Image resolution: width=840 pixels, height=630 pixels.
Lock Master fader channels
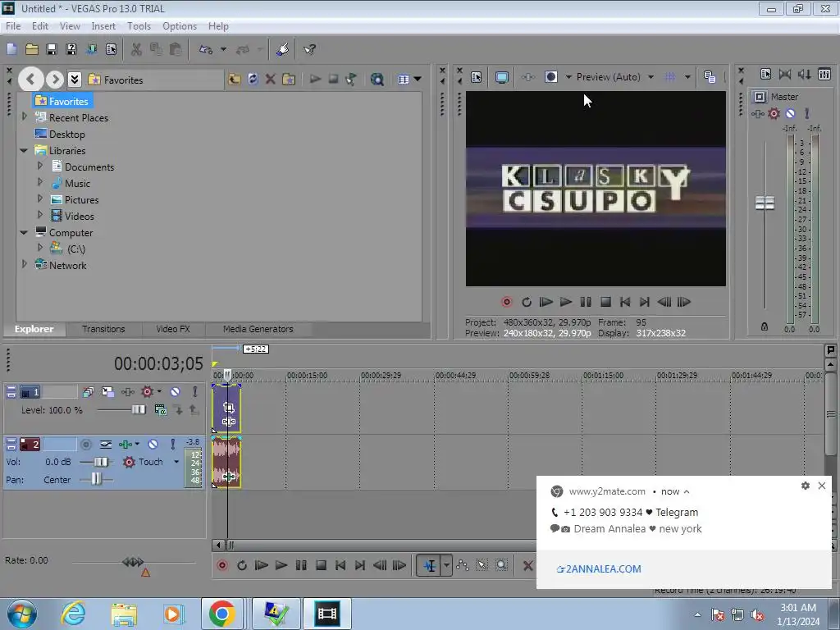pos(765,326)
